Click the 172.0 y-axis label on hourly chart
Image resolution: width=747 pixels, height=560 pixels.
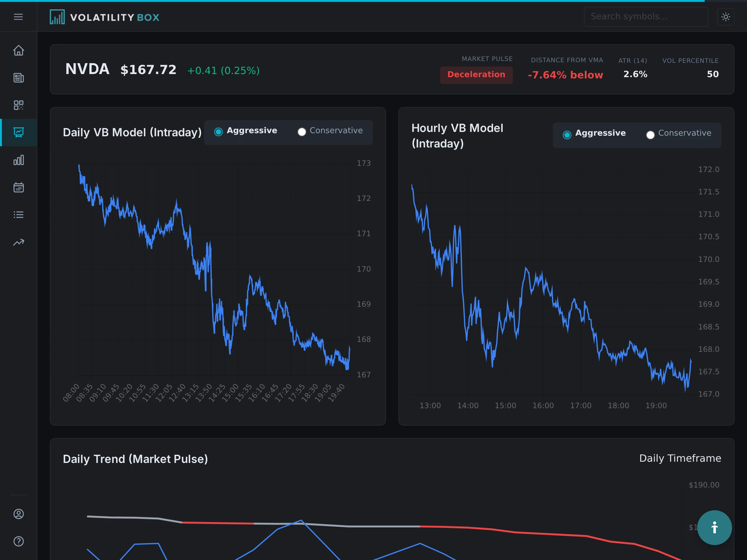[x=708, y=170]
